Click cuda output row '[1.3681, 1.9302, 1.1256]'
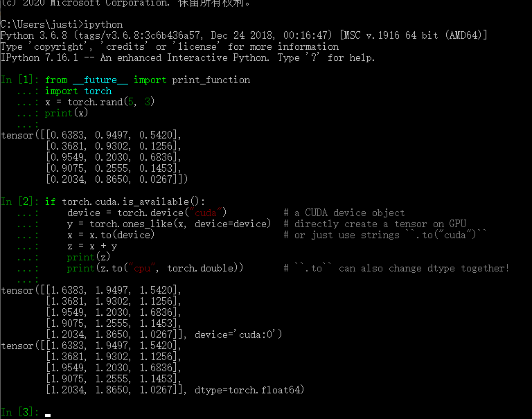The image size is (532, 419). pyautogui.click(x=114, y=301)
